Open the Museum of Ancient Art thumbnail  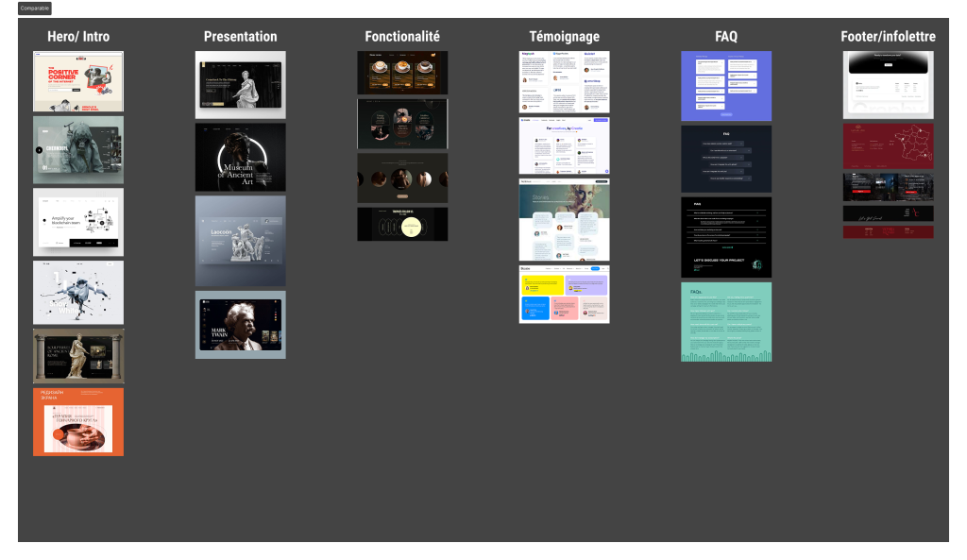point(240,157)
